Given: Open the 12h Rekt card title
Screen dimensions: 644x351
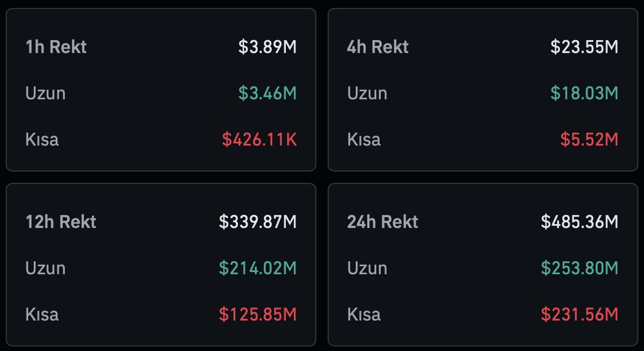Looking at the screenshot, I should tap(61, 222).
